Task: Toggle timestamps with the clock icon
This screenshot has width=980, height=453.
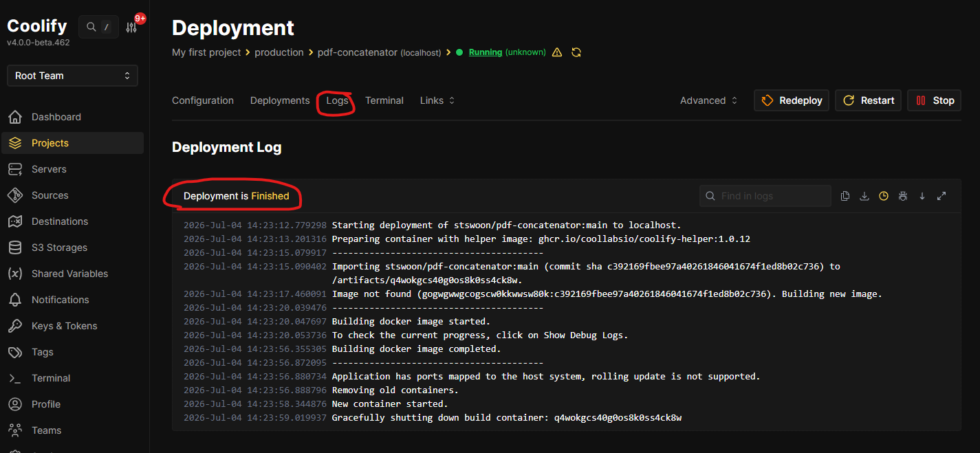Action: (x=884, y=196)
